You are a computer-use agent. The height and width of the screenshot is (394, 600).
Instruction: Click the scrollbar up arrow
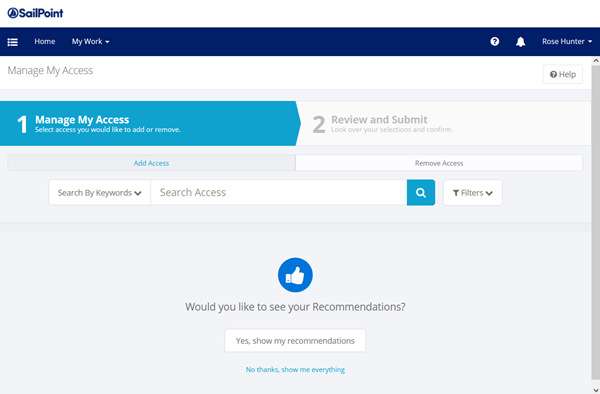pos(595,60)
